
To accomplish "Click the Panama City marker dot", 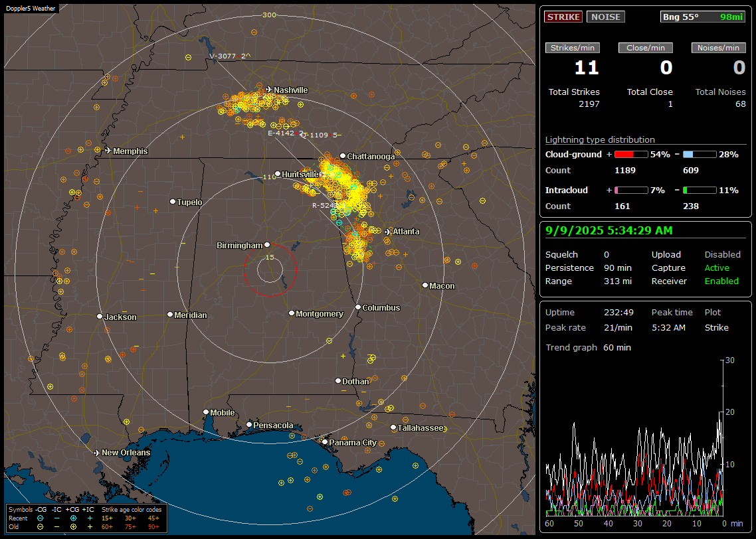I will pos(325,441).
